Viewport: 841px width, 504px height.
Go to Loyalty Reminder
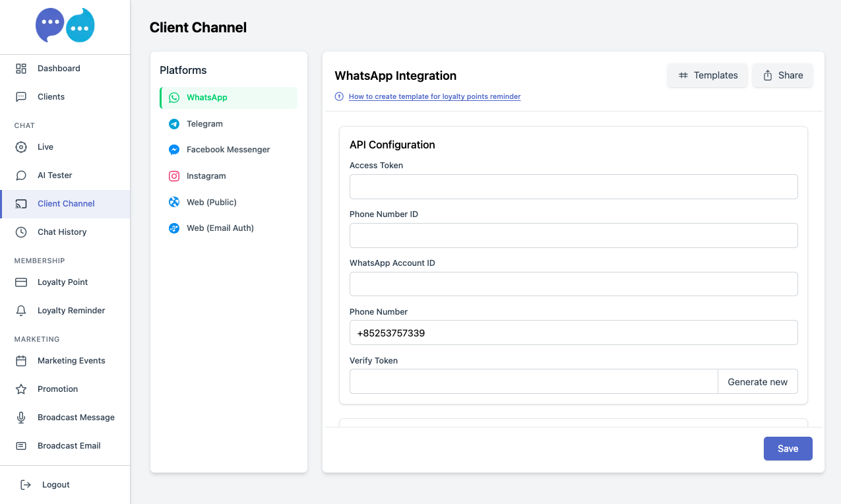tap(65, 311)
